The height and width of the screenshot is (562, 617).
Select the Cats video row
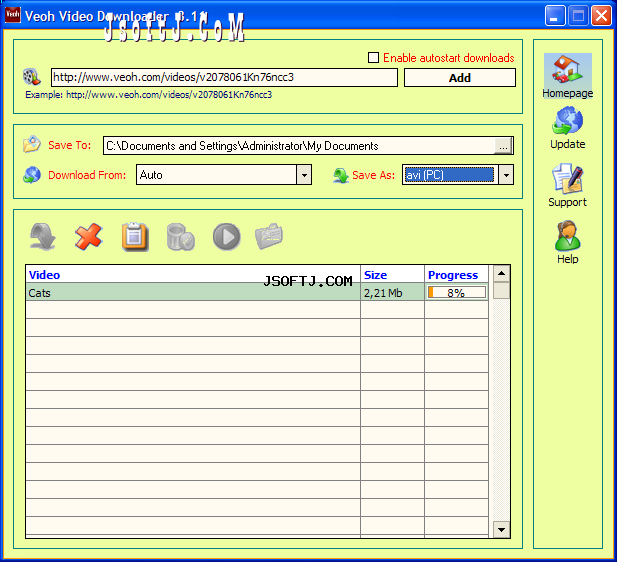tap(257, 292)
